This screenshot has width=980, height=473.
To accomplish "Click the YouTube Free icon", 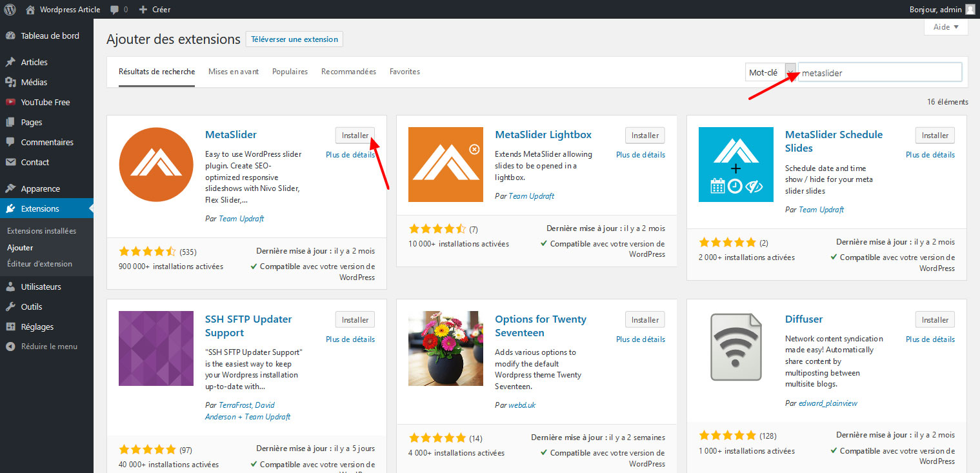I will (x=10, y=102).
